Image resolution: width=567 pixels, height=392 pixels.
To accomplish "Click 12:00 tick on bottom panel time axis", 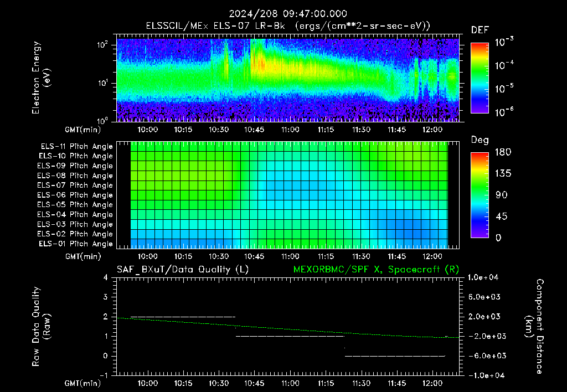I will pyautogui.click(x=432, y=383).
